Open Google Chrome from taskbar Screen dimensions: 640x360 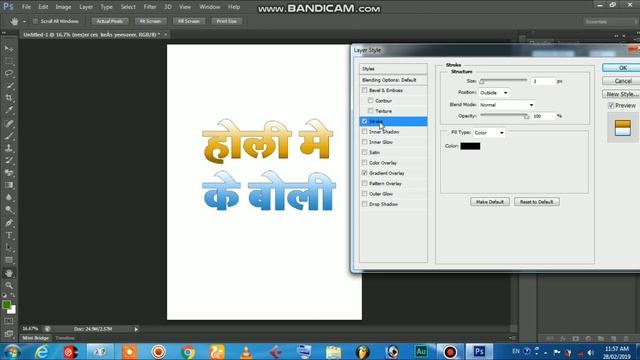(x=188, y=351)
